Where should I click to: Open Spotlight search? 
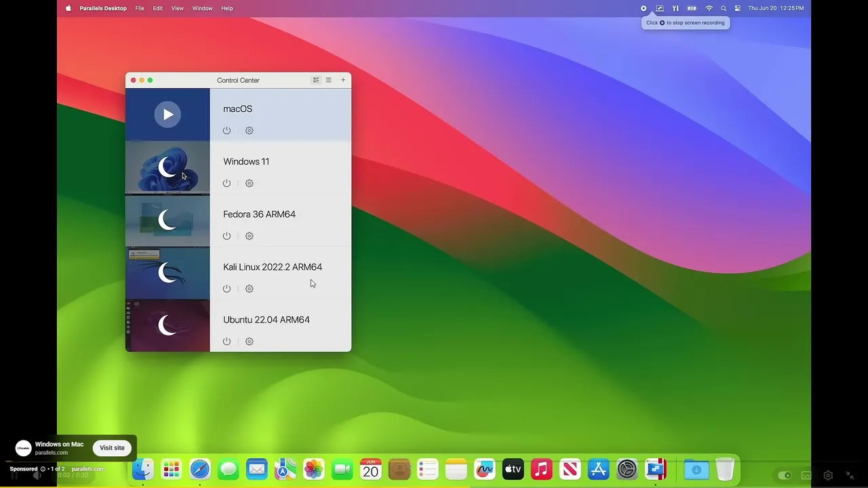coord(724,8)
